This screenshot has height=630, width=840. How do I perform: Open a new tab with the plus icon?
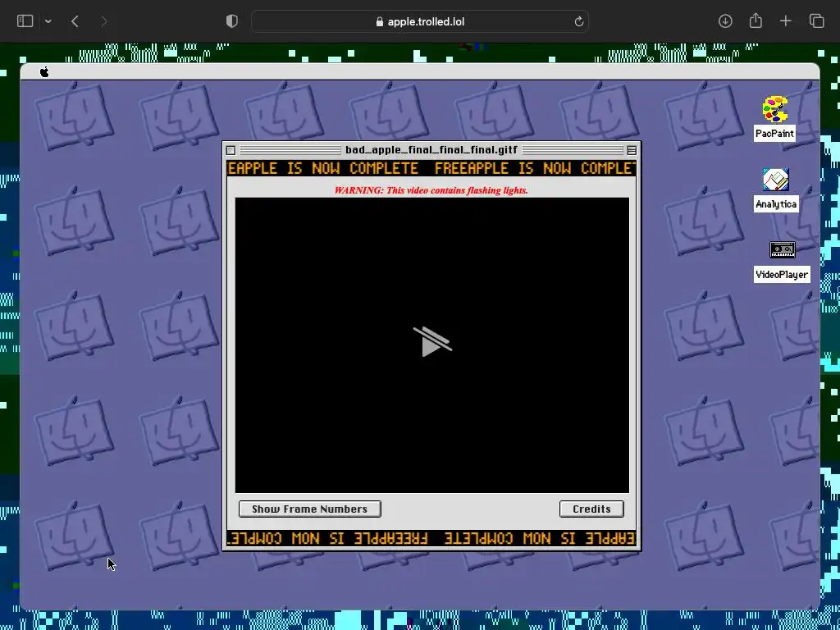(785, 21)
